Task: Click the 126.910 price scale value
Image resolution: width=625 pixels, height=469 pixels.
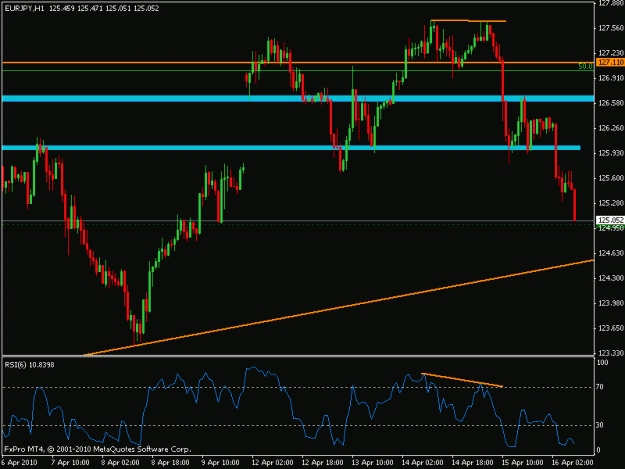Action: 611,78
